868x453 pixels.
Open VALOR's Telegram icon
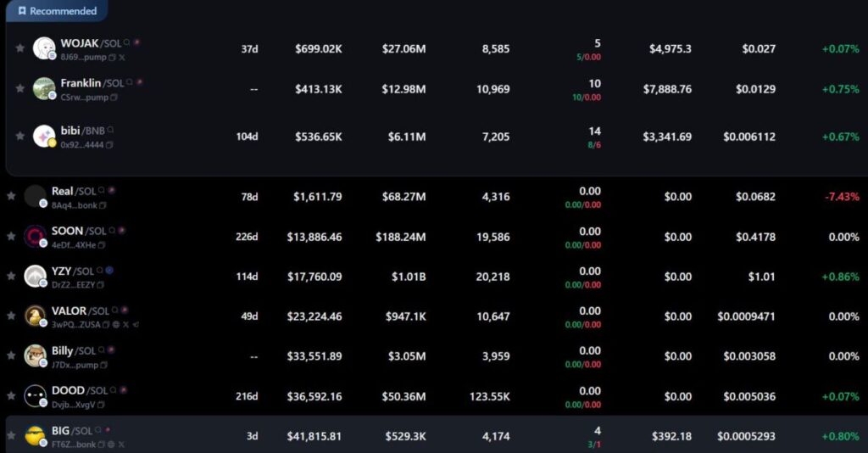136,324
